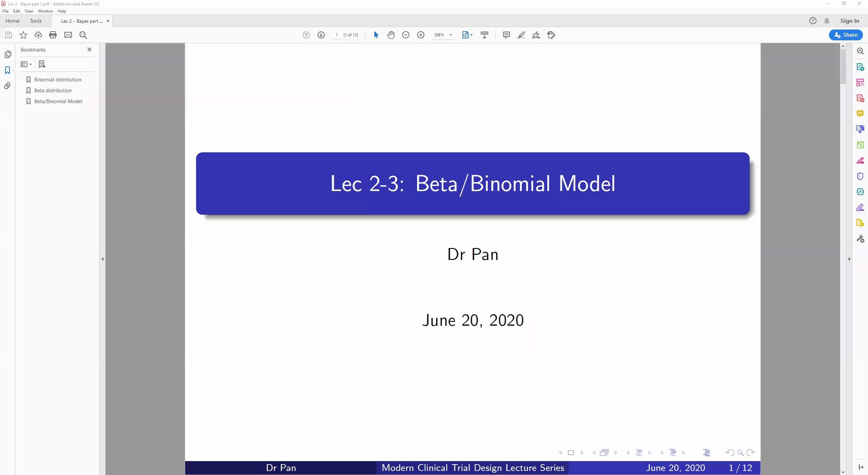
Task: Click the fit page view icon
Action: [465, 35]
